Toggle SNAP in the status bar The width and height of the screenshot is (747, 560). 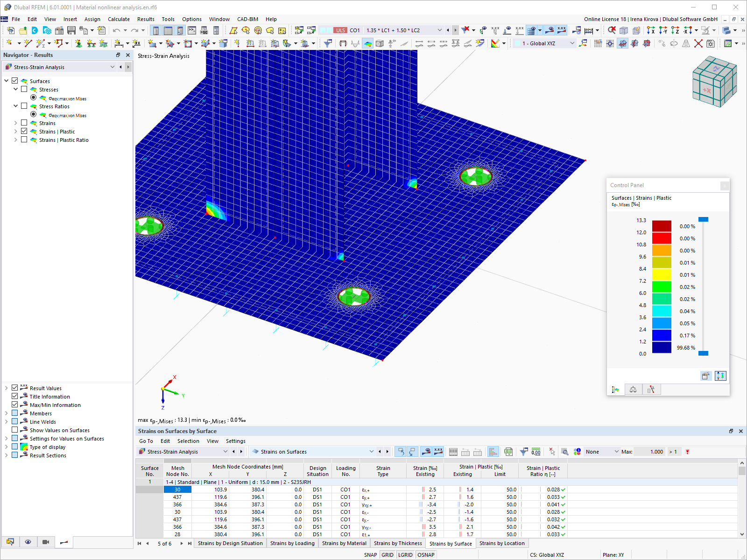[370, 555]
